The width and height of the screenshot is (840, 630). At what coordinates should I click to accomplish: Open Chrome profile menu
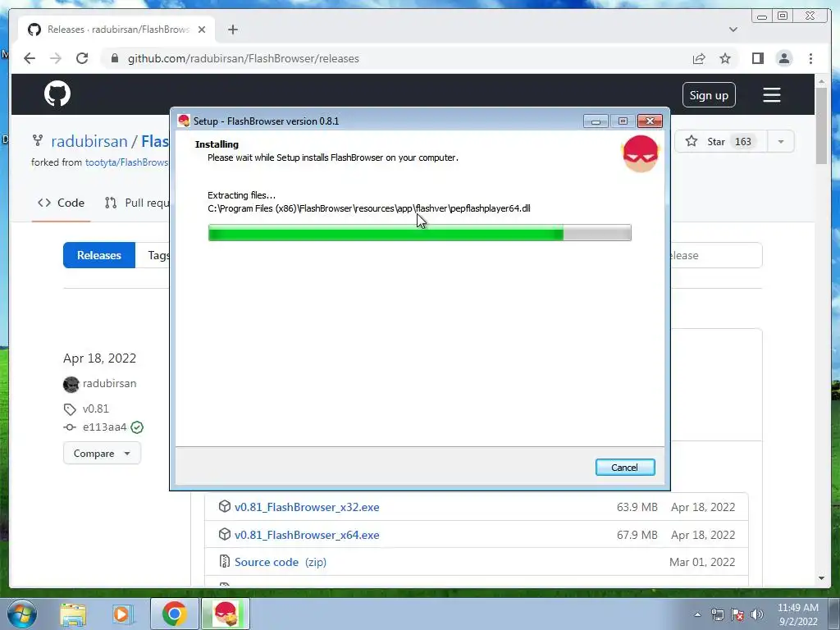point(783,58)
